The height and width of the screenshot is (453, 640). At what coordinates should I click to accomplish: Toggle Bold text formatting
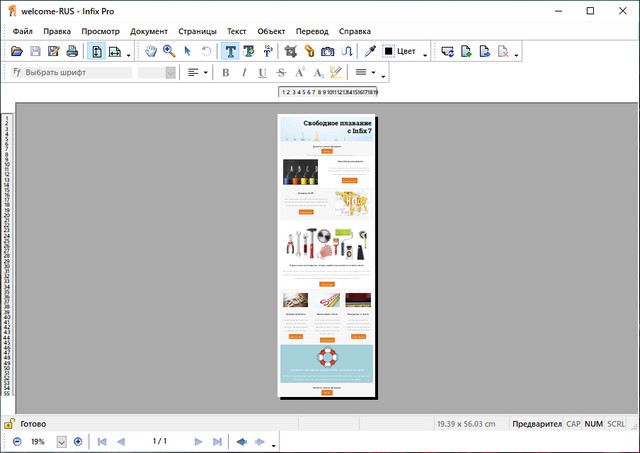225,73
